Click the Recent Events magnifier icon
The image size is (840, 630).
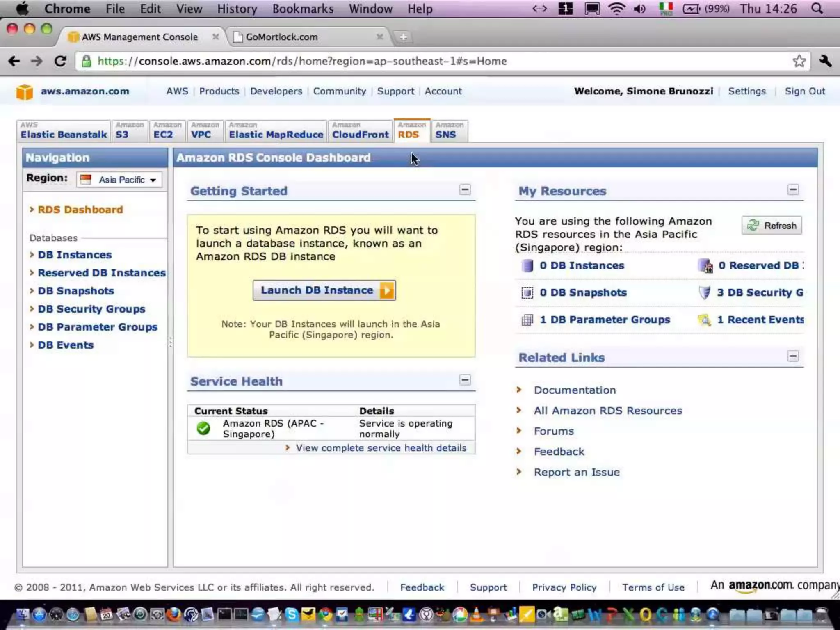(x=704, y=320)
